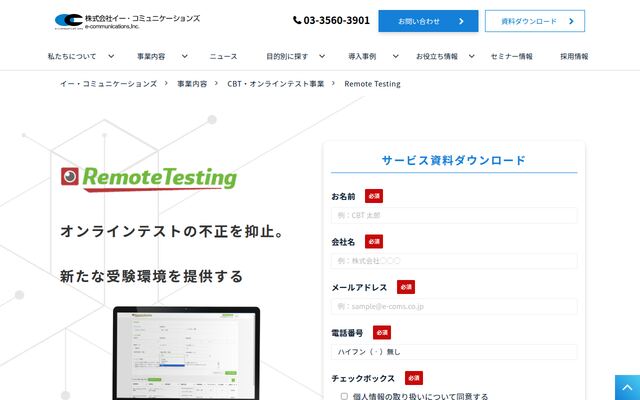This screenshot has width=640, height=400.
Task: Click the arrow icon in お問い合わせ button
Action: click(x=461, y=21)
